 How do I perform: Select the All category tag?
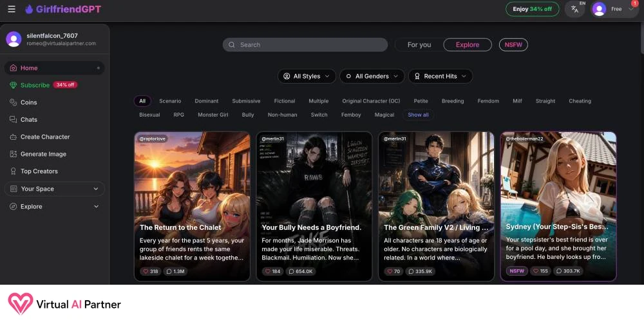point(142,101)
